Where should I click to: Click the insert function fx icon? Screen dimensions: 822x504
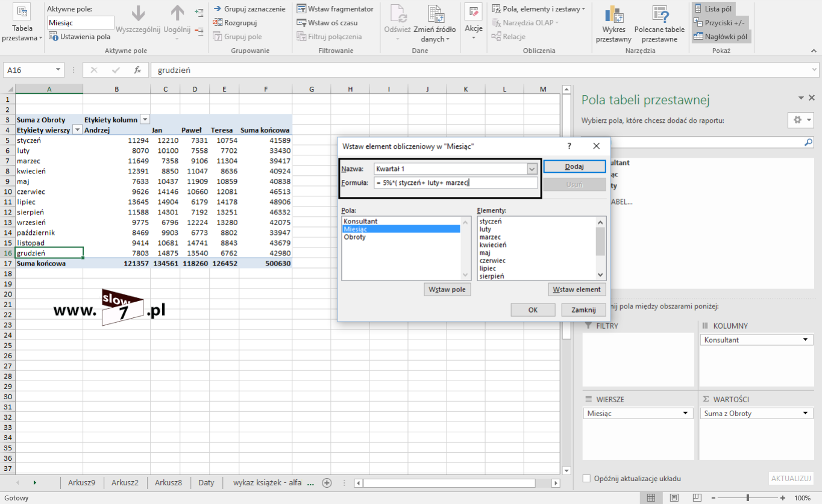click(137, 70)
